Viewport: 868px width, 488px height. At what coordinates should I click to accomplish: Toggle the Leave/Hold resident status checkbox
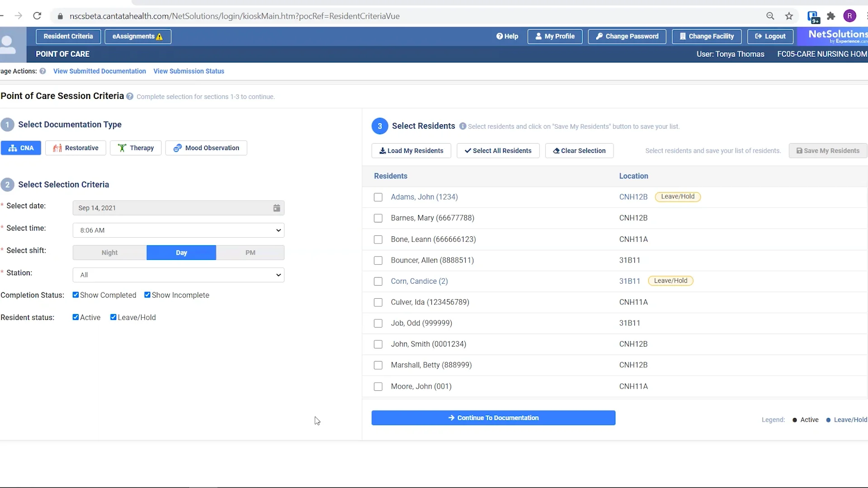click(113, 317)
